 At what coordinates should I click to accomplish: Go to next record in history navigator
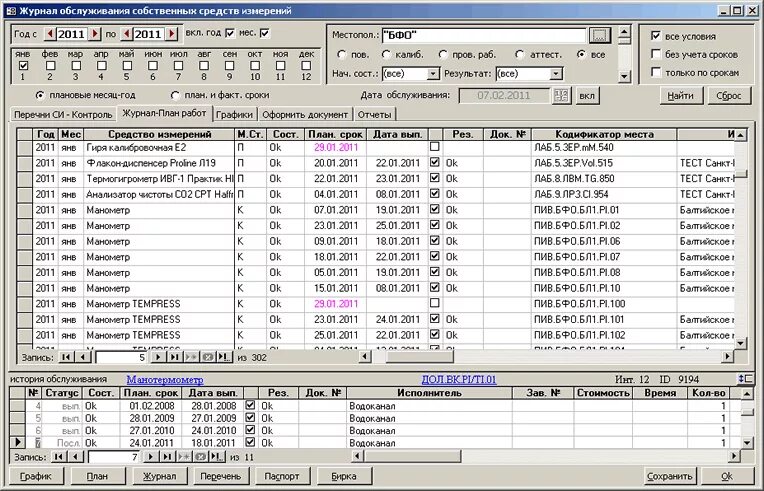pyautogui.click(x=151, y=457)
